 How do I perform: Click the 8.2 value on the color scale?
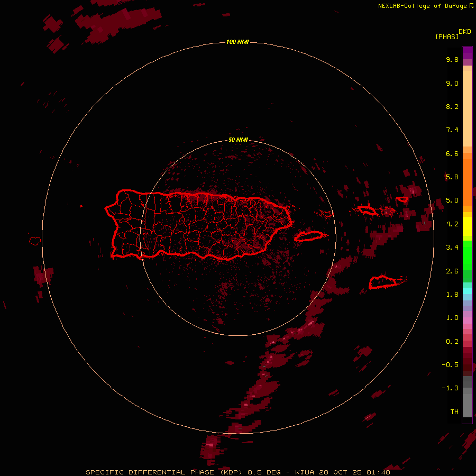click(x=452, y=106)
